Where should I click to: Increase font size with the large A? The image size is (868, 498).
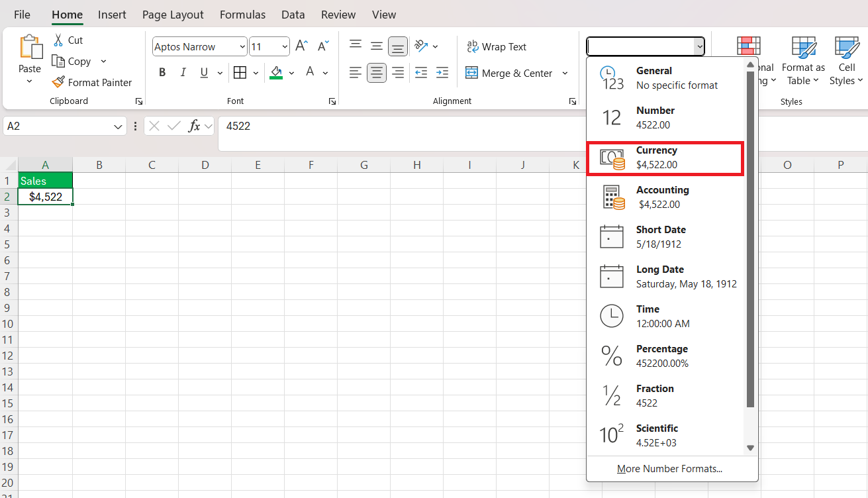(301, 46)
